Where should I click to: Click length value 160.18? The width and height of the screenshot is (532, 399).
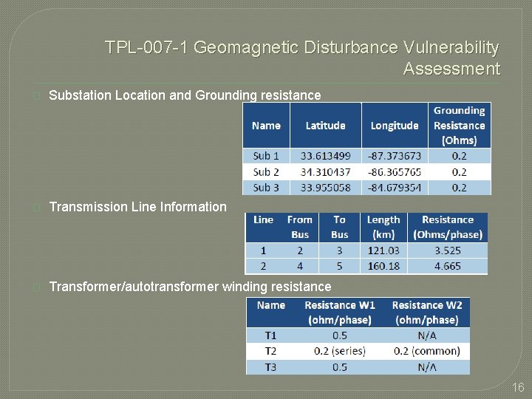(x=383, y=266)
